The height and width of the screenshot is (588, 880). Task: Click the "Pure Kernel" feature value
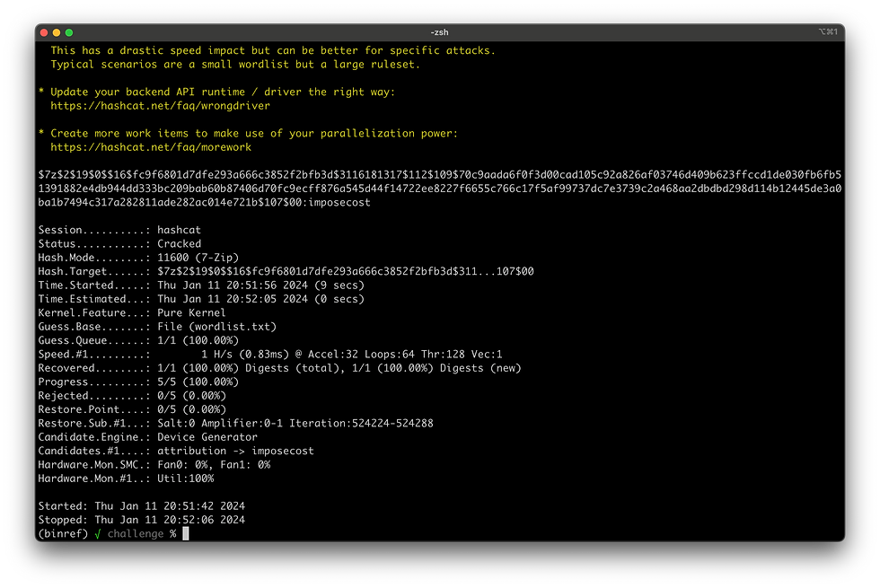coord(191,312)
